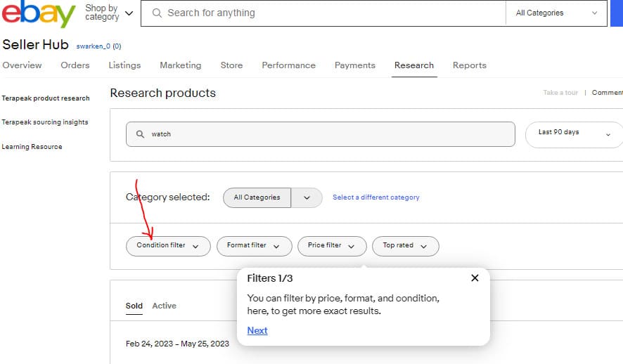623x364 pixels.
Task: Click the Next link in the Filters tour
Action: pos(257,330)
